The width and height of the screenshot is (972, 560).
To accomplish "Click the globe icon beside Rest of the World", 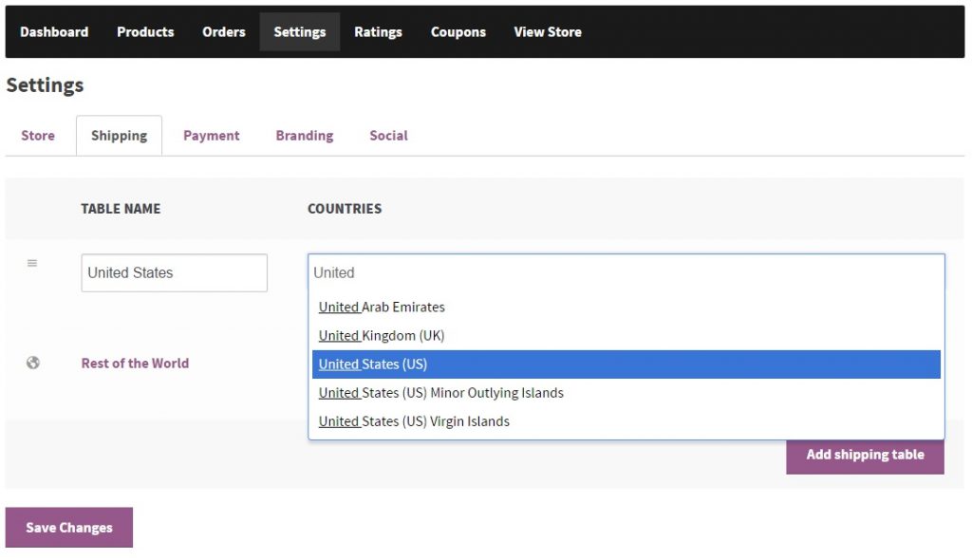I will 33,363.
